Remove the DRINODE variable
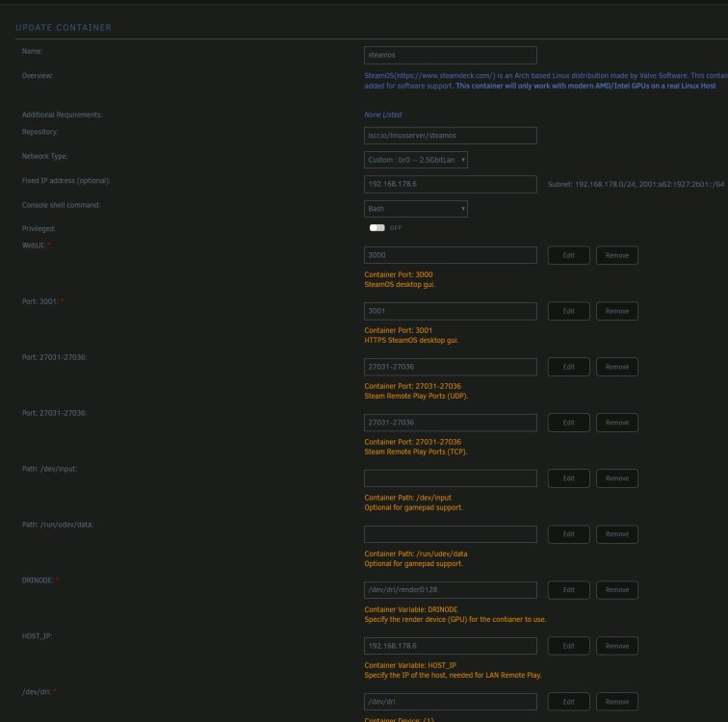The height and width of the screenshot is (722, 728). click(x=617, y=590)
